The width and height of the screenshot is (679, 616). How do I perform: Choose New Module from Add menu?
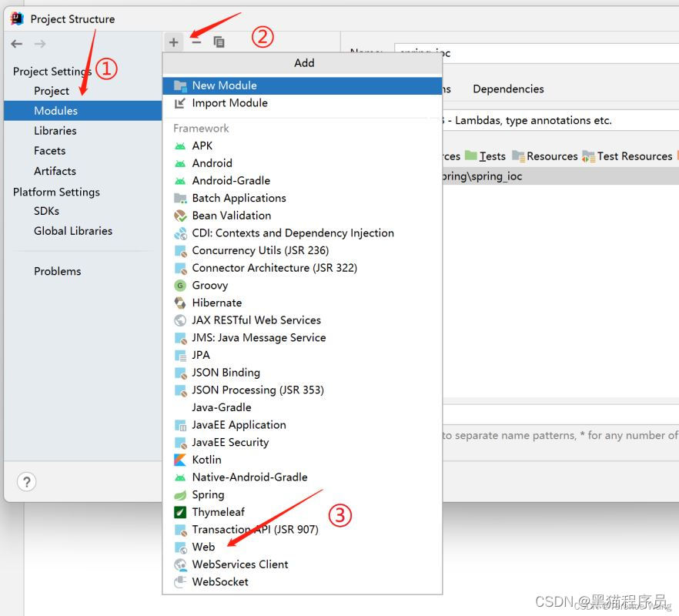(x=303, y=85)
